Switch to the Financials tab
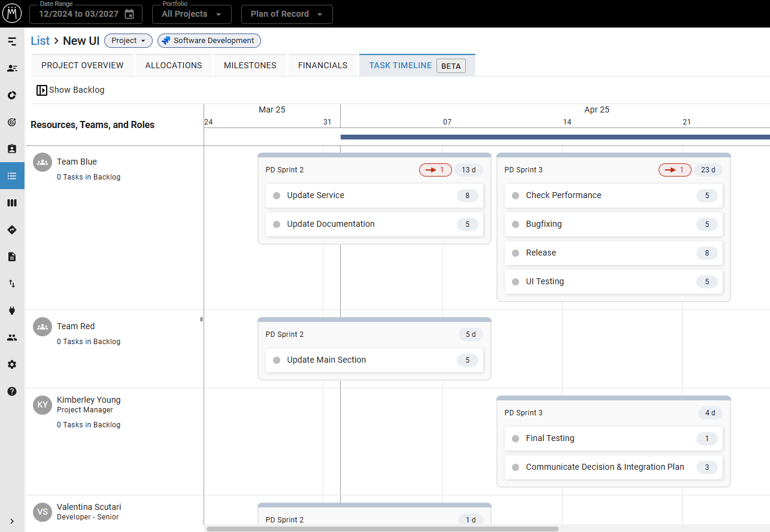The image size is (770, 532). pos(323,65)
